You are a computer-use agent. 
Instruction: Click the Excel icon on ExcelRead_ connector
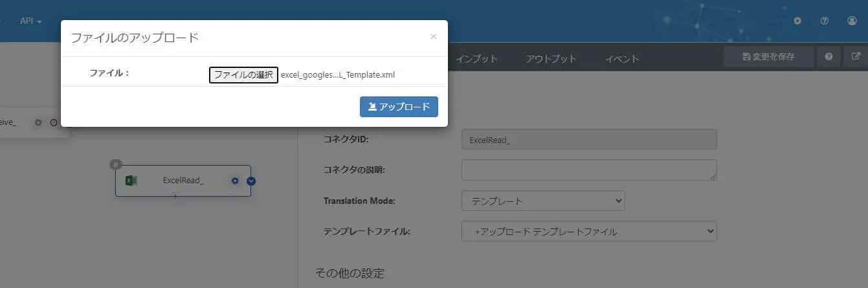tap(131, 181)
